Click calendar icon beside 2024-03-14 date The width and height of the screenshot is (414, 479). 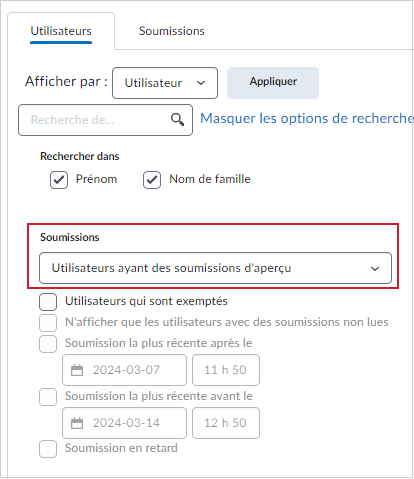click(x=77, y=423)
